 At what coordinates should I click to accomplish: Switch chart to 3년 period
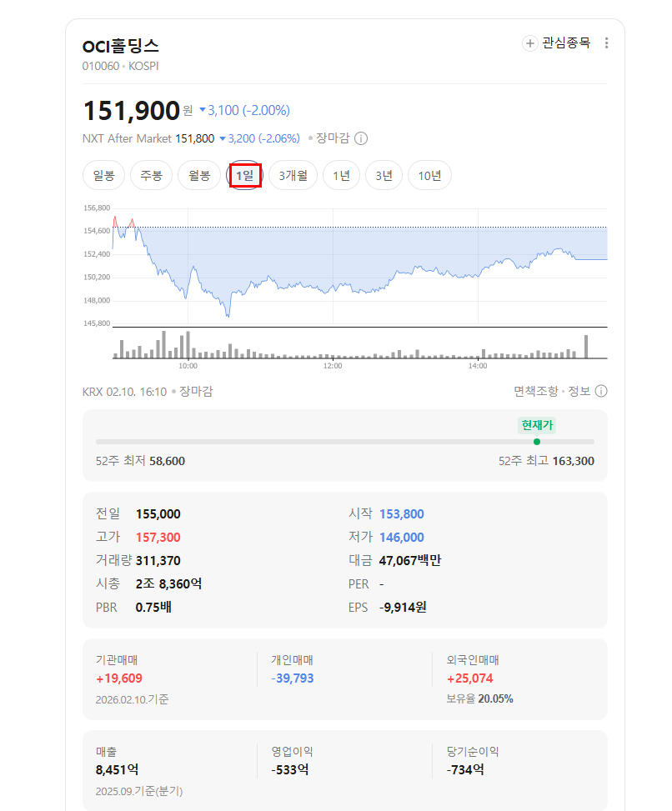click(x=384, y=175)
